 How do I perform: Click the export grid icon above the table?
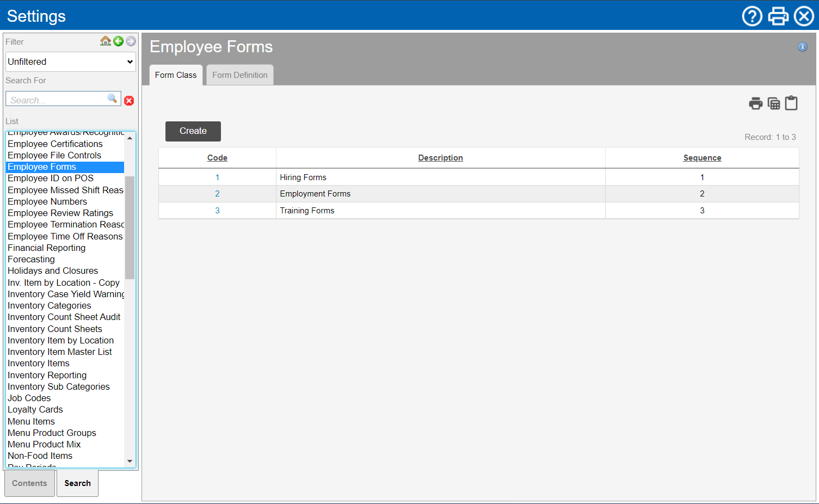[773, 103]
